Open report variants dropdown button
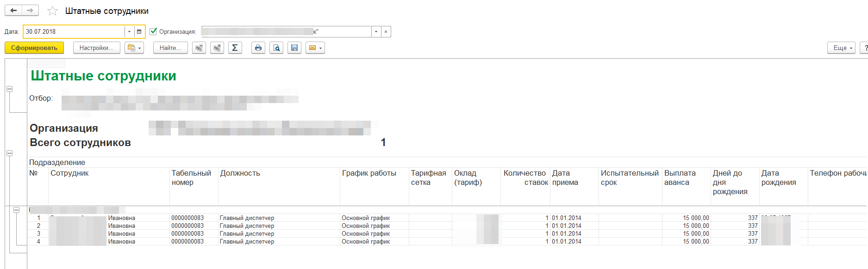868x269 pixels. pyautogui.click(x=134, y=48)
